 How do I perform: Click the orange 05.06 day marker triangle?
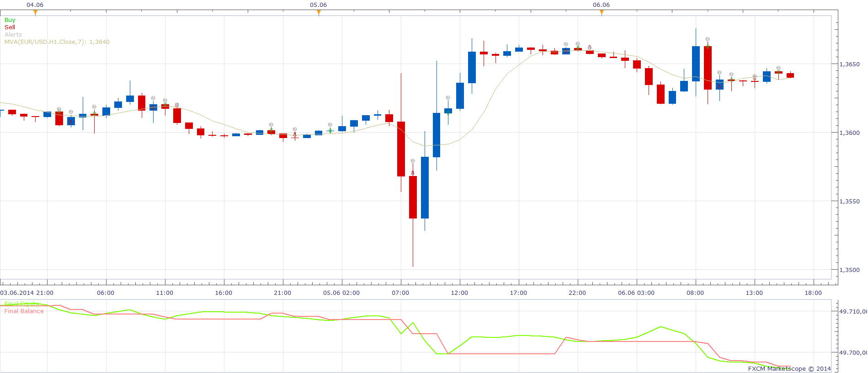coord(319,12)
